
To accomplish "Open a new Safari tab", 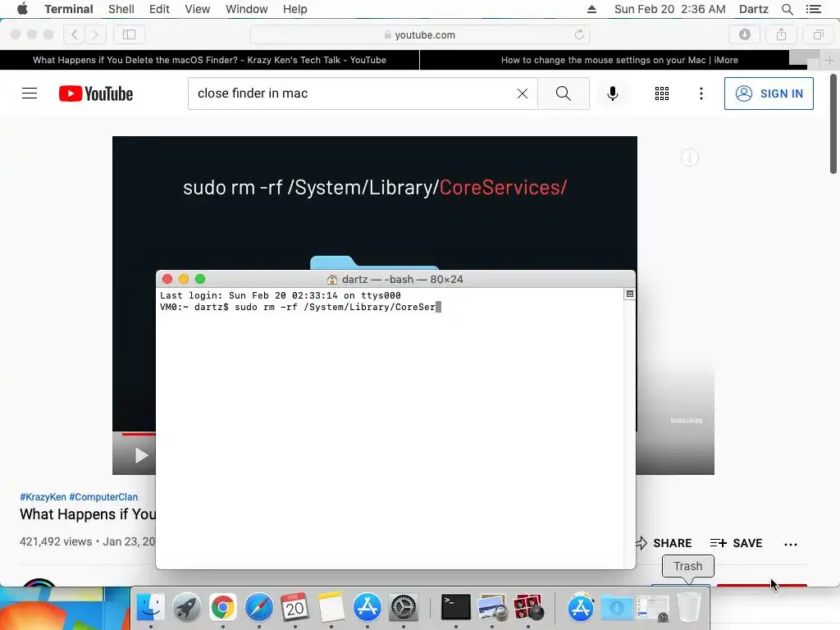I will click(829, 61).
